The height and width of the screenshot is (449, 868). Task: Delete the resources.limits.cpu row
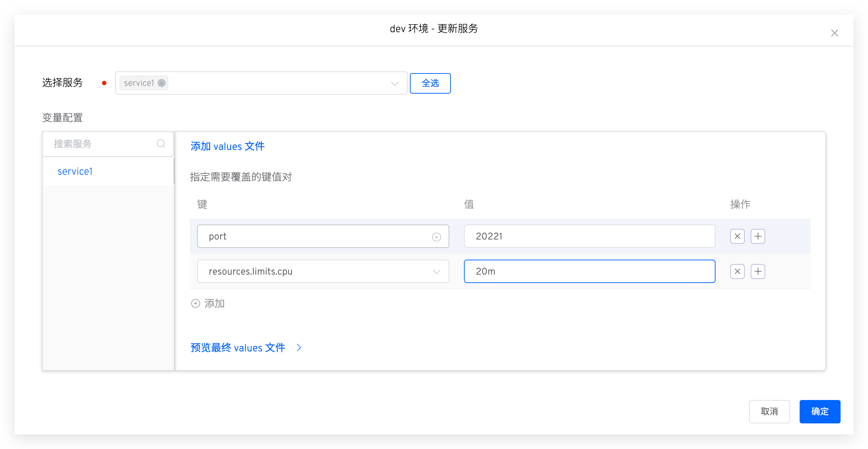click(x=737, y=271)
